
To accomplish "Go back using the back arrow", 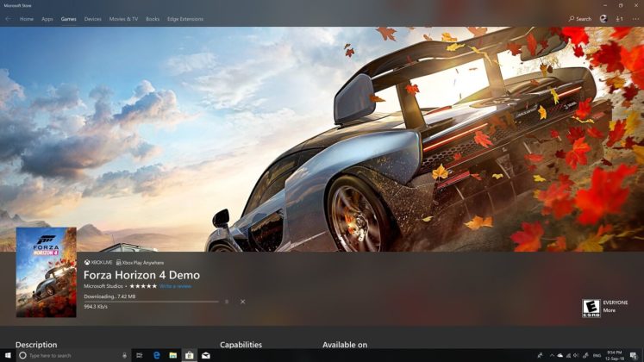I will (x=8, y=19).
